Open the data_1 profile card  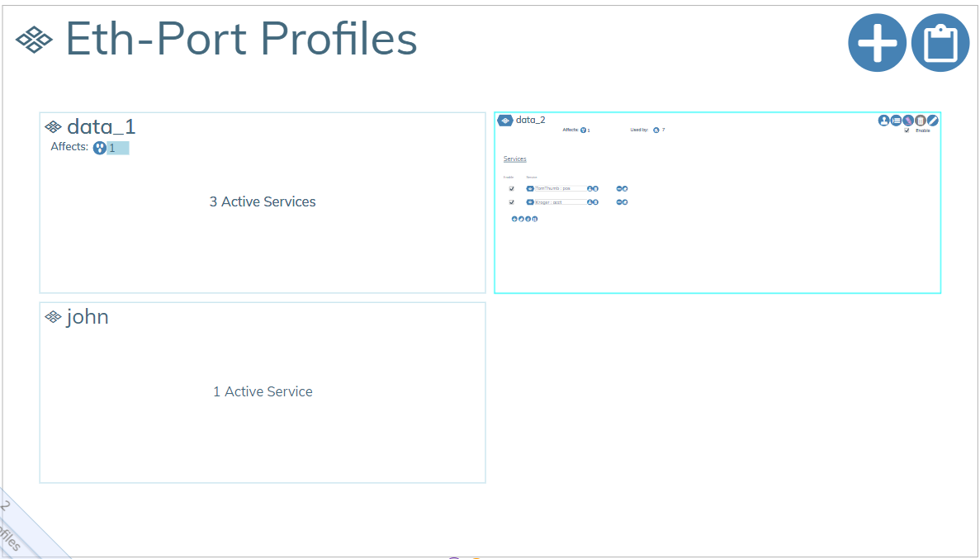click(263, 202)
